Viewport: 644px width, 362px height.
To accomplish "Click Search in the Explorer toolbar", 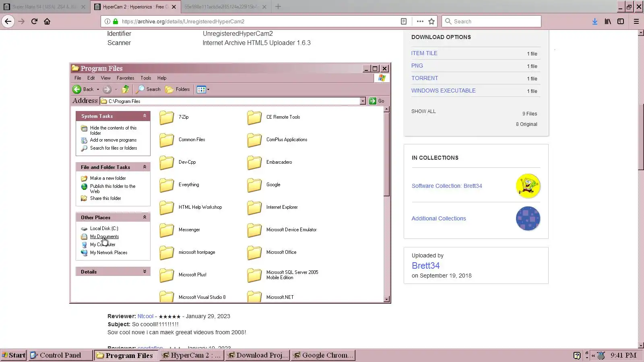I will (149, 89).
